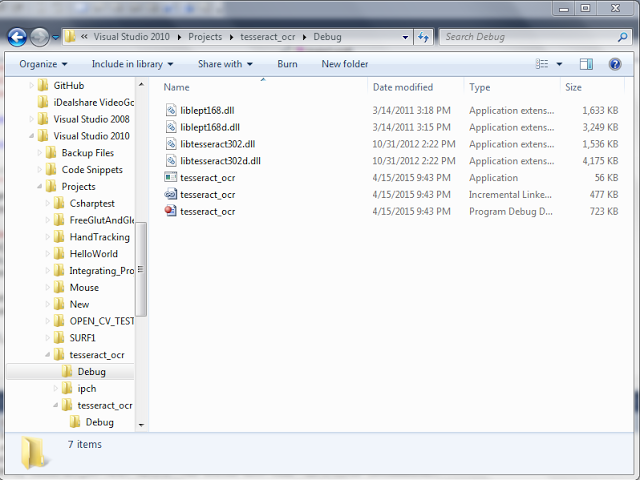The width and height of the screenshot is (640, 480).
Task: Expand the GitHub folder in tree
Action: pyautogui.click(x=31, y=85)
